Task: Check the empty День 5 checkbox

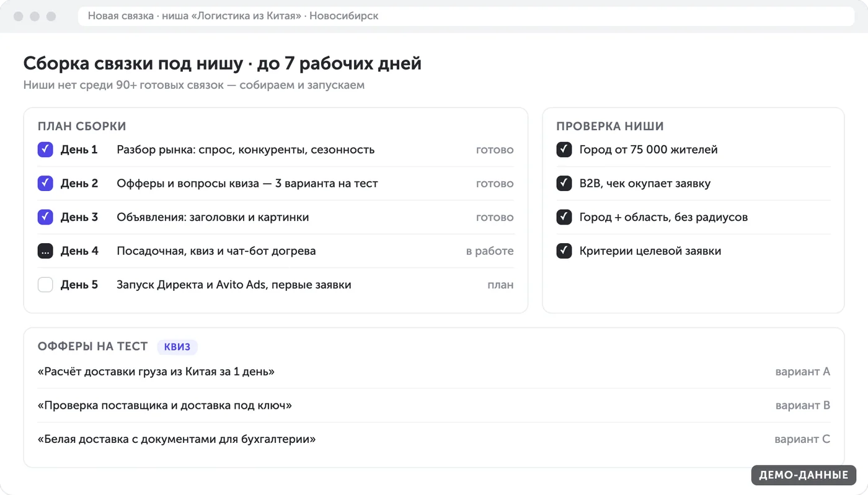Action: (x=45, y=285)
